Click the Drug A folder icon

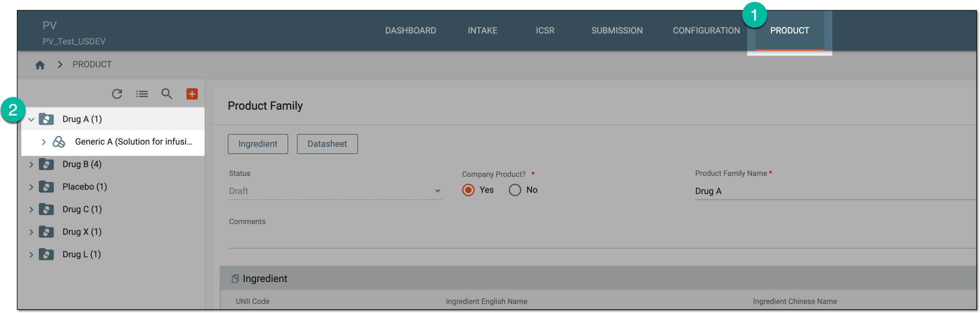(x=46, y=119)
